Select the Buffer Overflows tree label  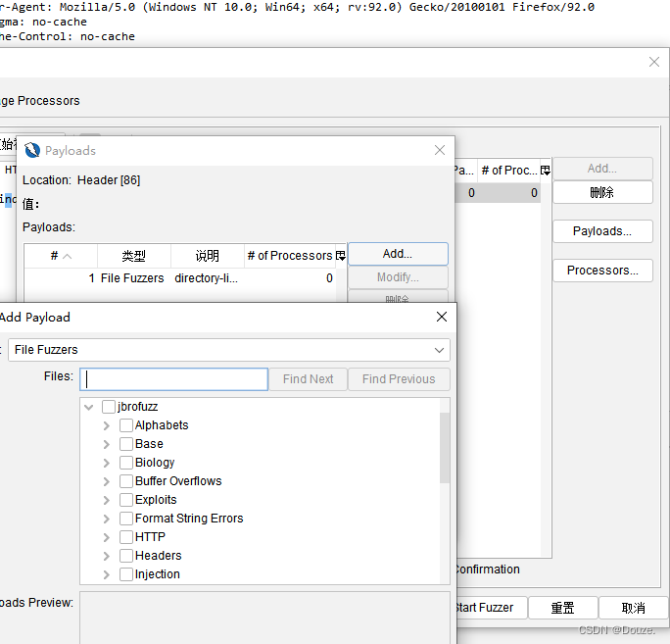coord(178,481)
